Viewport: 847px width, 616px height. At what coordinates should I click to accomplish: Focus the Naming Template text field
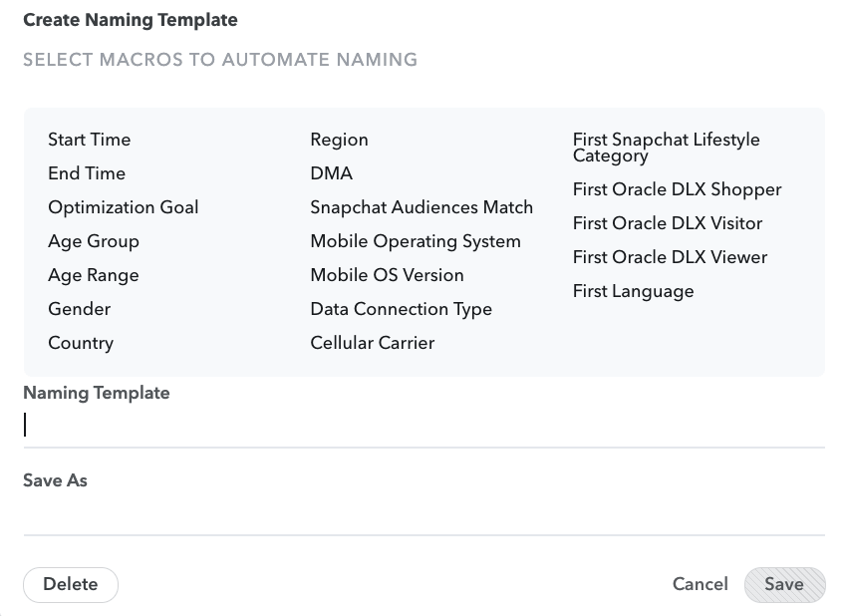[423, 426]
